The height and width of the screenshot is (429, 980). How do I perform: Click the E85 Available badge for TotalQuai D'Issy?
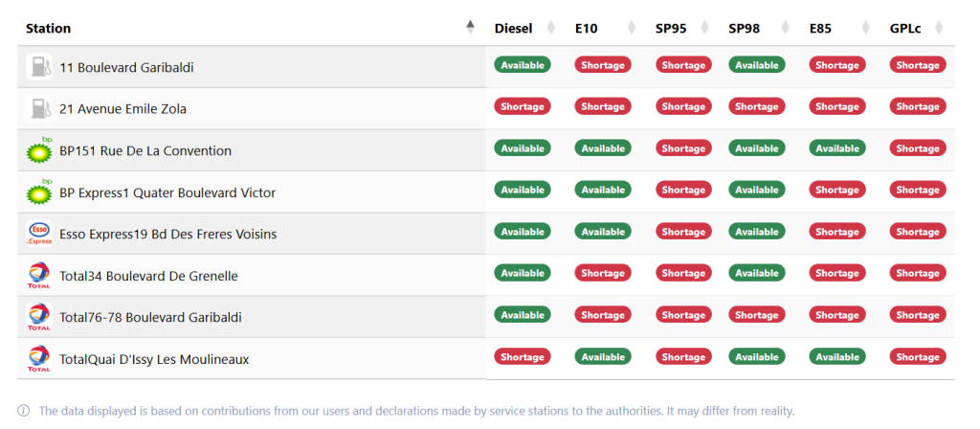click(x=837, y=357)
